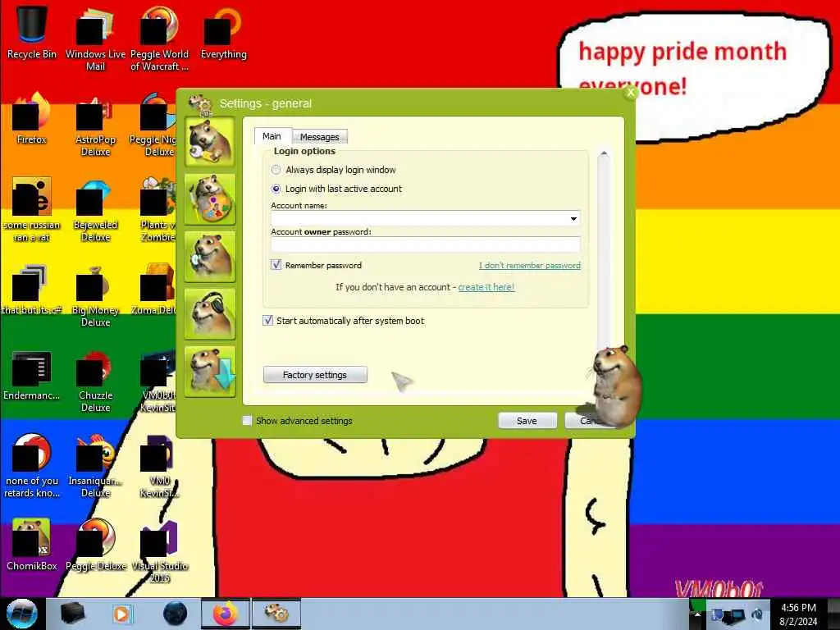This screenshot has height=630, width=840.
Task: Select the third hamster sidebar settings icon
Action: (209, 257)
